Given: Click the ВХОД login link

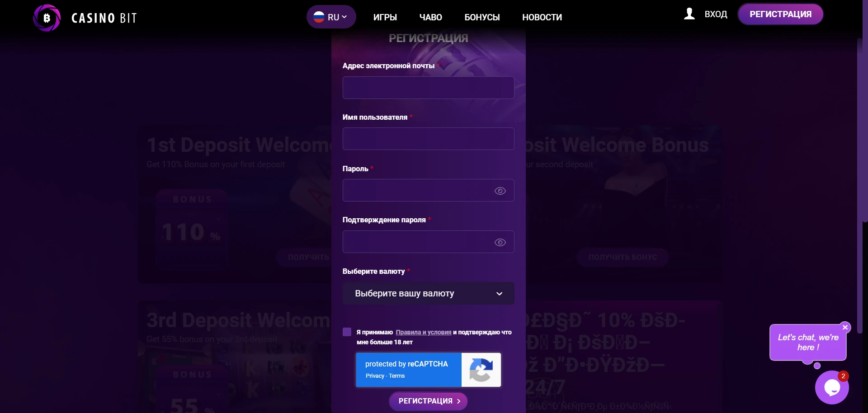Looking at the screenshot, I should [x=716, y=14].
